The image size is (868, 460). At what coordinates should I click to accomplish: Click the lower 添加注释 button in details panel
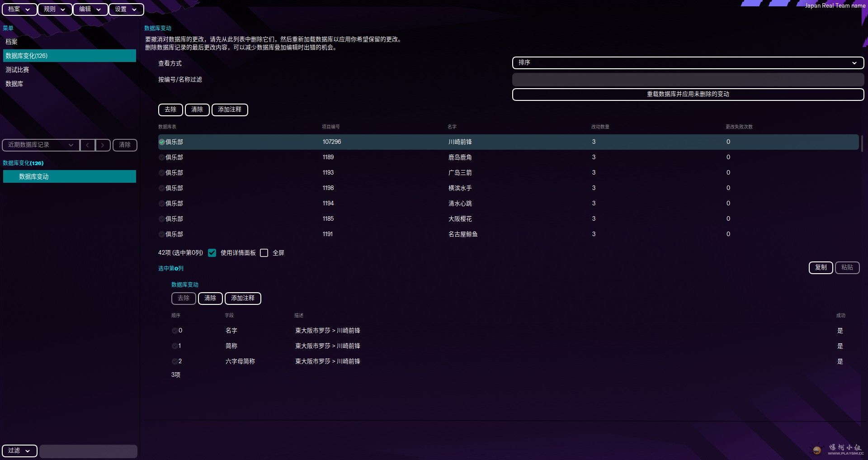click(x=243, y=298)
